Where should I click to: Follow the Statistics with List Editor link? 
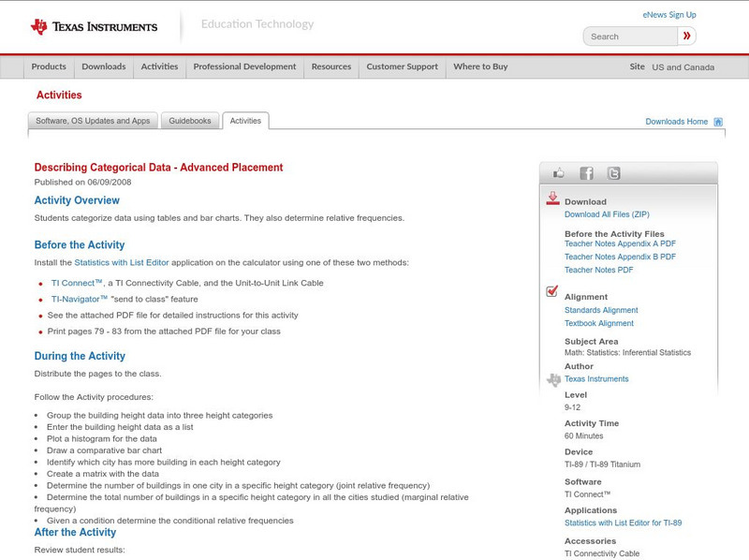pyautogui.click(x=122, y=262)
